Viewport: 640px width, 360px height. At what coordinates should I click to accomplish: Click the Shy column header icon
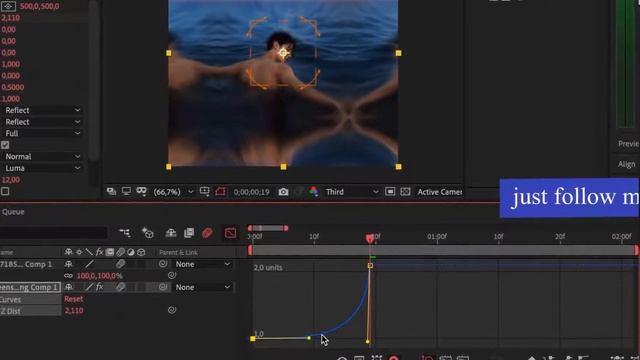coord(69,252)
